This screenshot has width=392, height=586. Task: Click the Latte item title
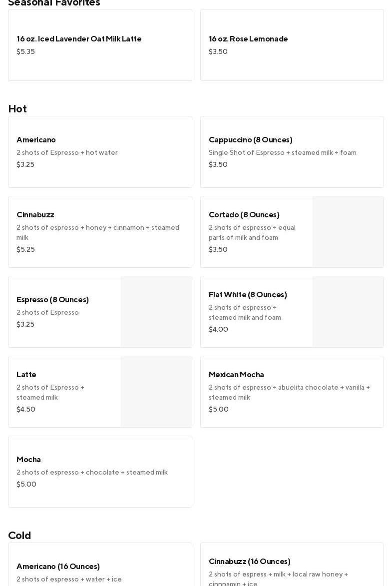(x=26, y=375)
